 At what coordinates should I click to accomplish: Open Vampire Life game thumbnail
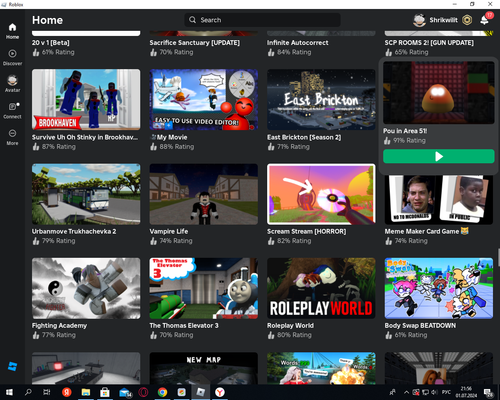pyautogui.click(x=204, y=194)
